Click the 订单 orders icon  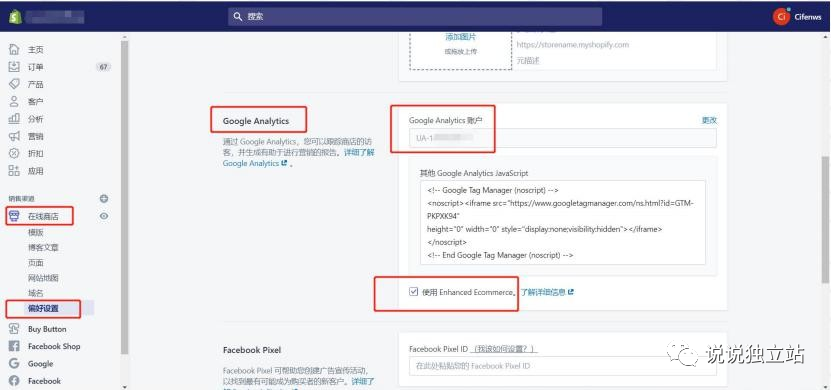click(14, 67)
